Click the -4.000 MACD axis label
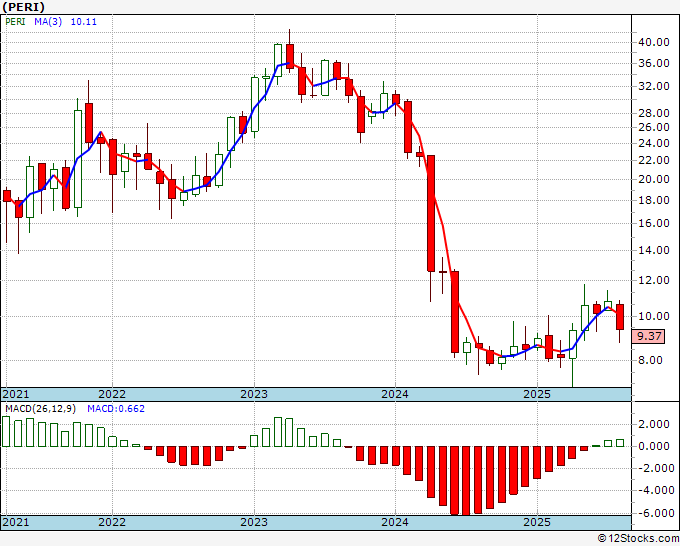This screenshot has height=546, width=680. click(x=655, y=490)
